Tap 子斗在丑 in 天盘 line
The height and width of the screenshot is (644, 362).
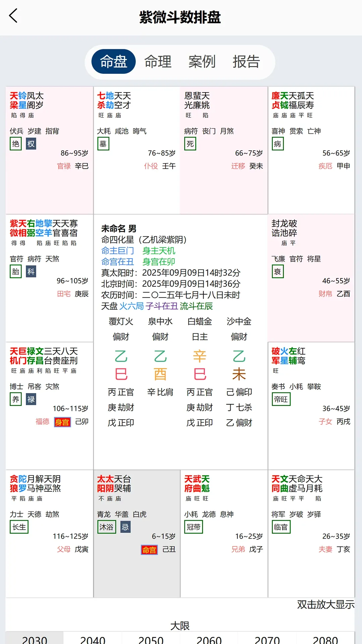click(x=162, y=306)
